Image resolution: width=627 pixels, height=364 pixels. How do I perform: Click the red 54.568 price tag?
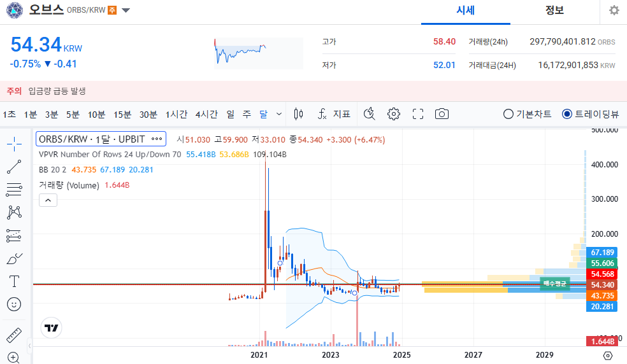point(602,274)
